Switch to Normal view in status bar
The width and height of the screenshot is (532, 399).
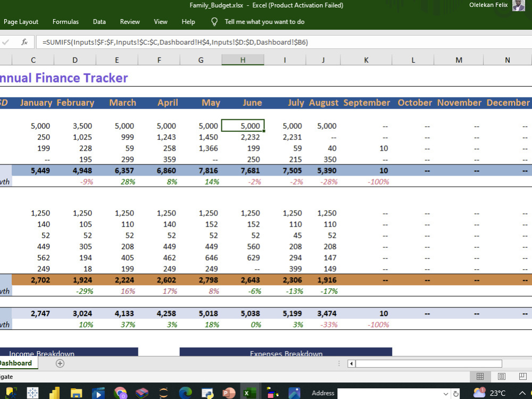tap(480, 376)
